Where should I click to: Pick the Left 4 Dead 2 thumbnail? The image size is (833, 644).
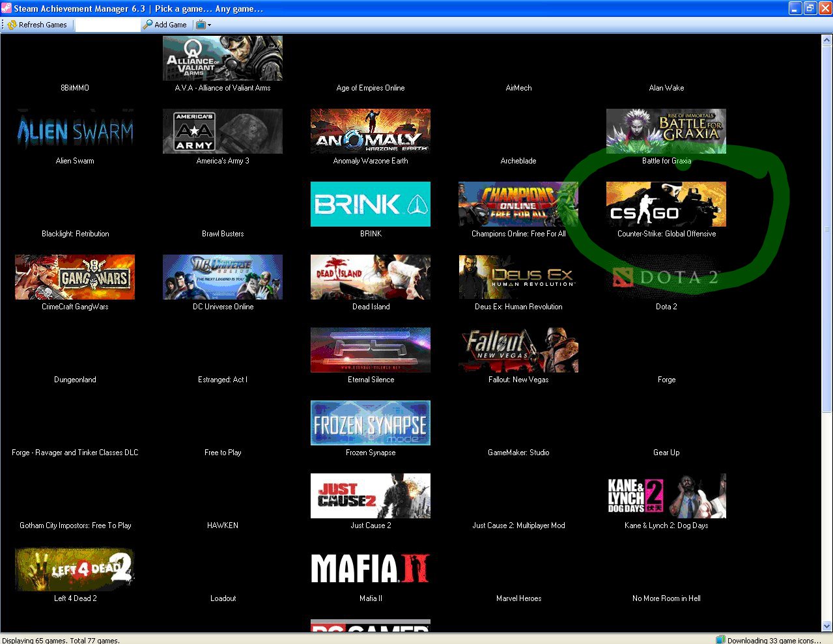tap(75, 568)
